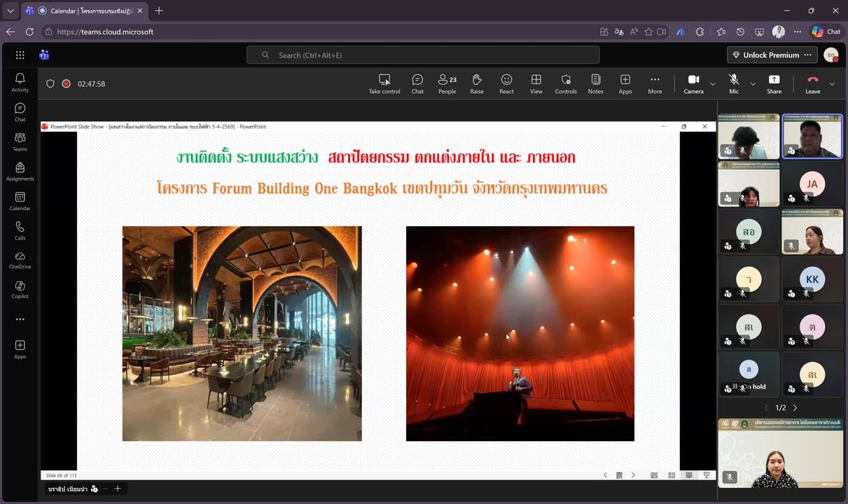848x504 pixels.
Task: Unmute the Mic
Action: (733, 83)
